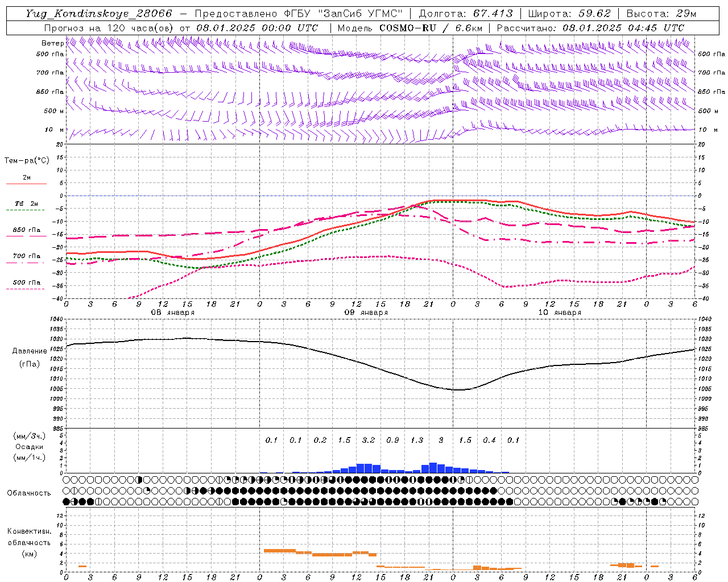Click the Широта: 59.62 header field

pos(569,14)
